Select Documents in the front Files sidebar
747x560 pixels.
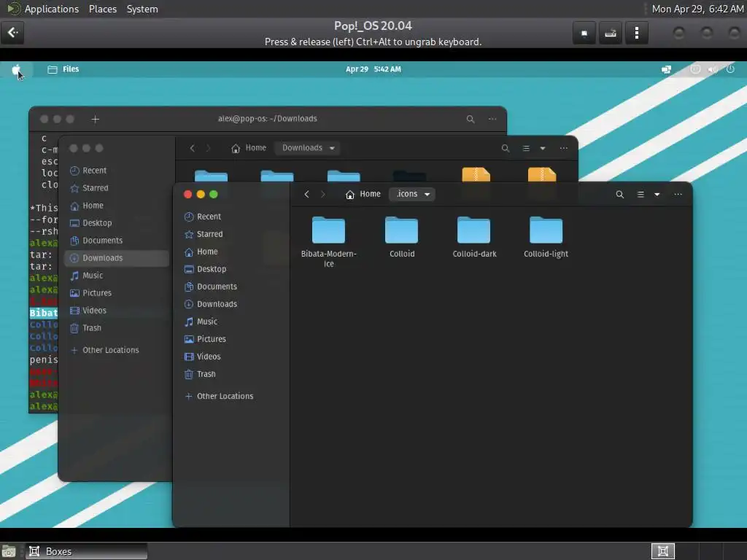tap(231, 287)
